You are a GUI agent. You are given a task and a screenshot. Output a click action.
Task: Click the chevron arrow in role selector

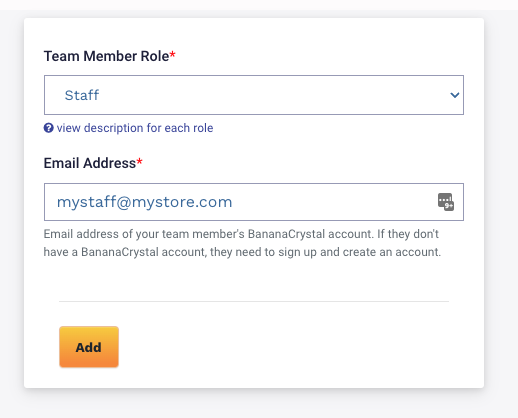tap(455, 95)
